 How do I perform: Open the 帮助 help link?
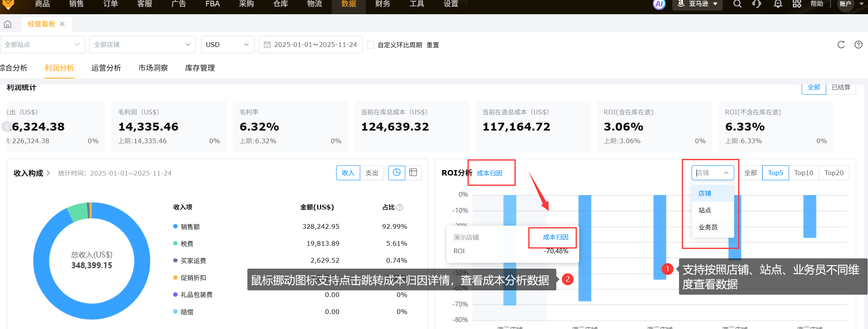coord(817,4)
